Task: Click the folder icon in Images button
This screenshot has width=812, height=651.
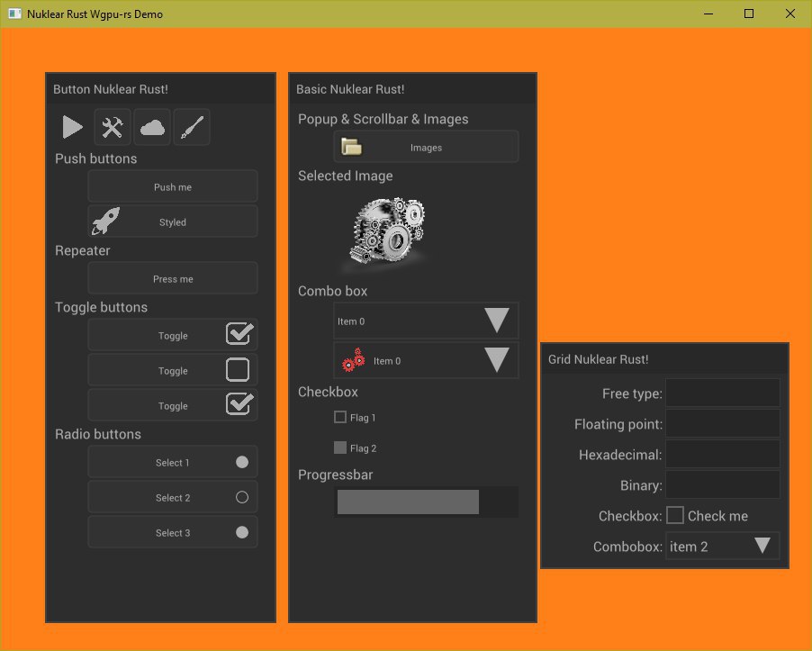Action: tap(352, 147)
